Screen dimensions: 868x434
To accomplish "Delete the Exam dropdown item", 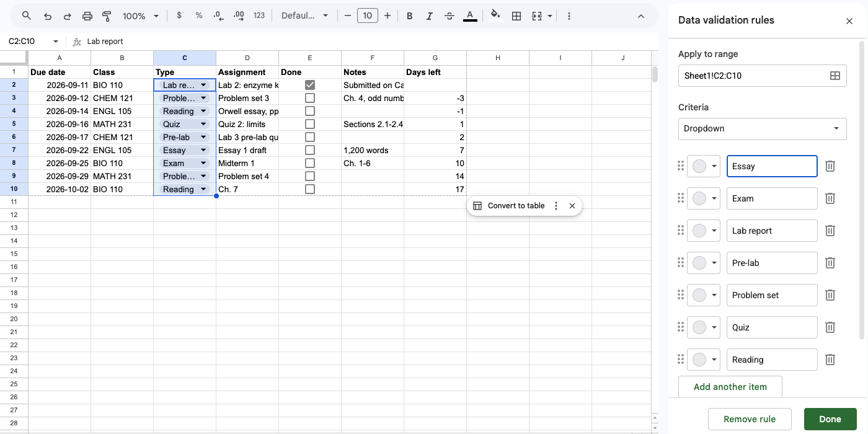I will [830, 198].
